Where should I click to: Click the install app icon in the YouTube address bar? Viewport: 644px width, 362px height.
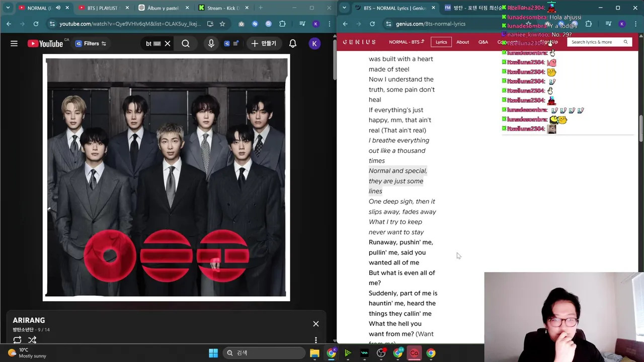coord(210,24)
